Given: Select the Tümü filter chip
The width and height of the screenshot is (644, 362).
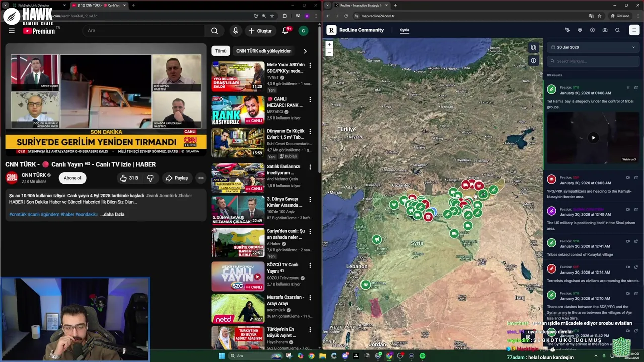Looking at the screenshot, I should point(221,51).
